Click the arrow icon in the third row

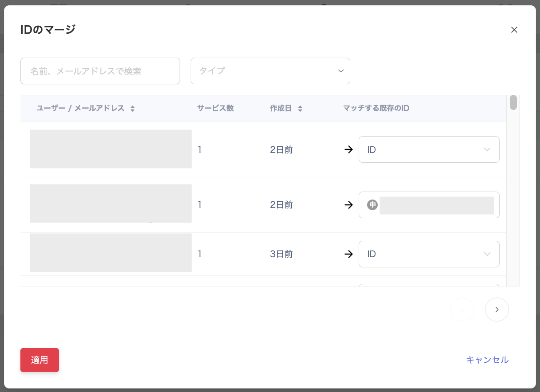point(349,254)
